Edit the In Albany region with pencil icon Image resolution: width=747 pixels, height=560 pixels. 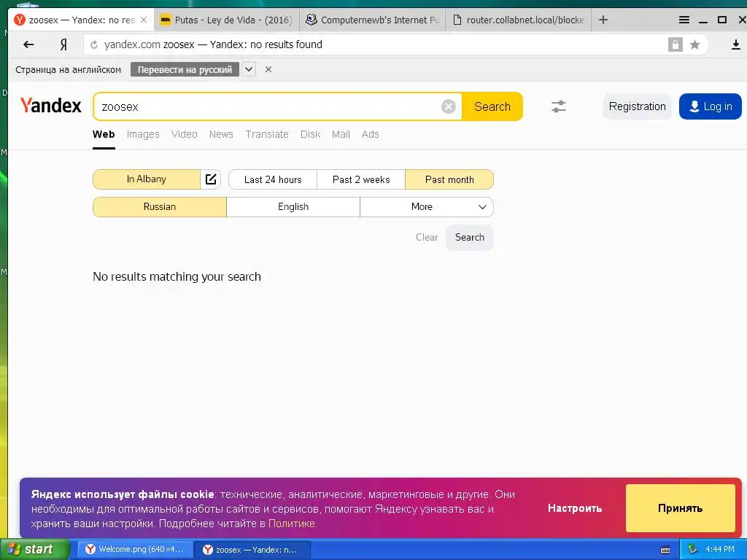pyautogui.click(x=211, y=179)
